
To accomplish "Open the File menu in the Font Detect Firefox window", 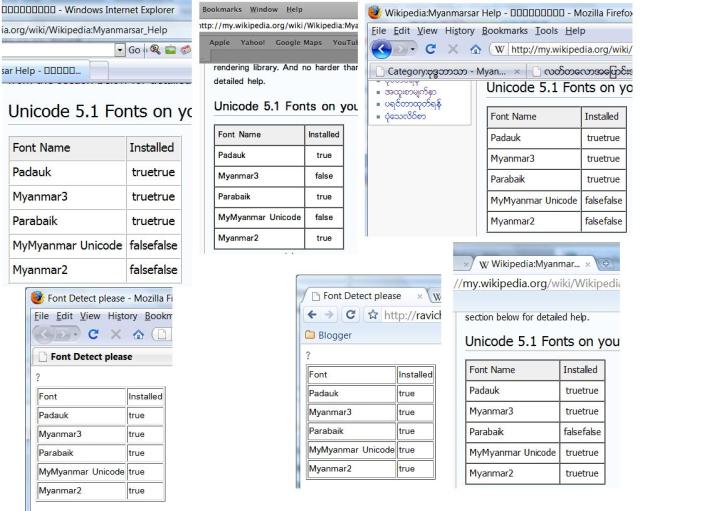I will (x=42, y=316).
